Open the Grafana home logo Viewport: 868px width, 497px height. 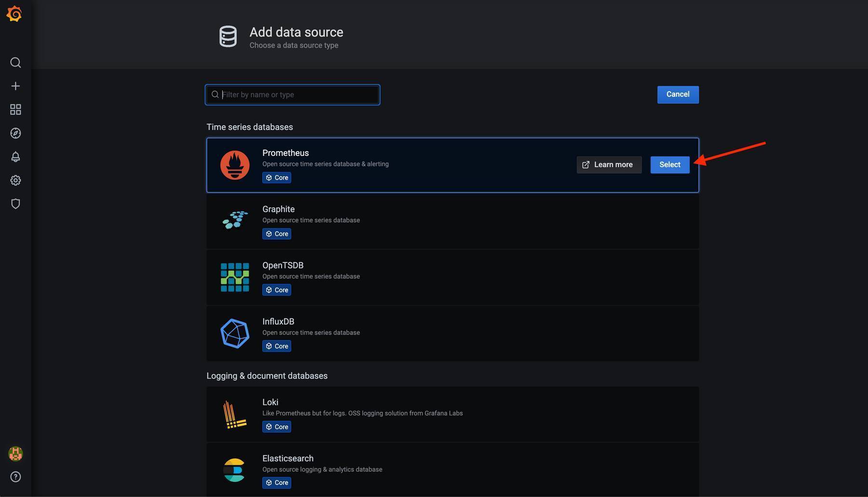point(14,14)
